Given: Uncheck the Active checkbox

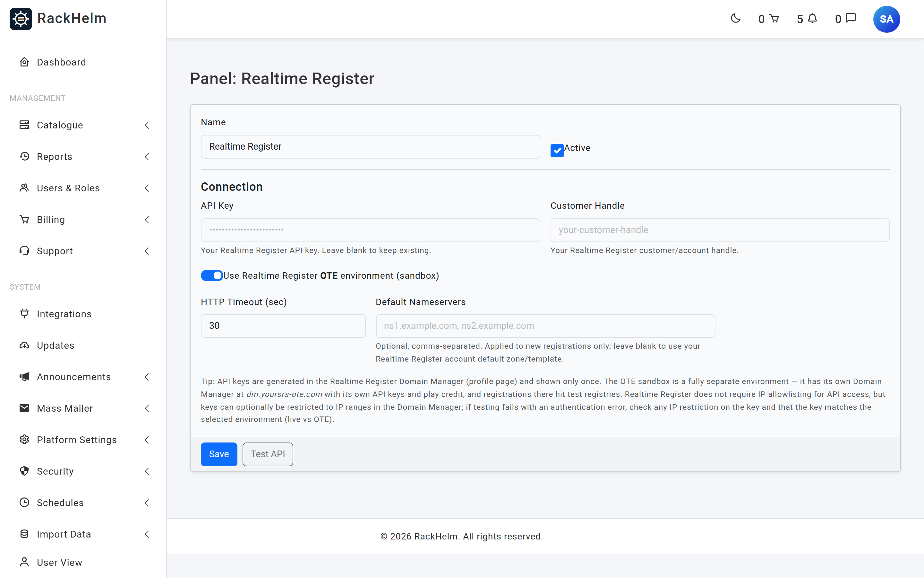Looking at the screenshot, I should tap(557, 150).
